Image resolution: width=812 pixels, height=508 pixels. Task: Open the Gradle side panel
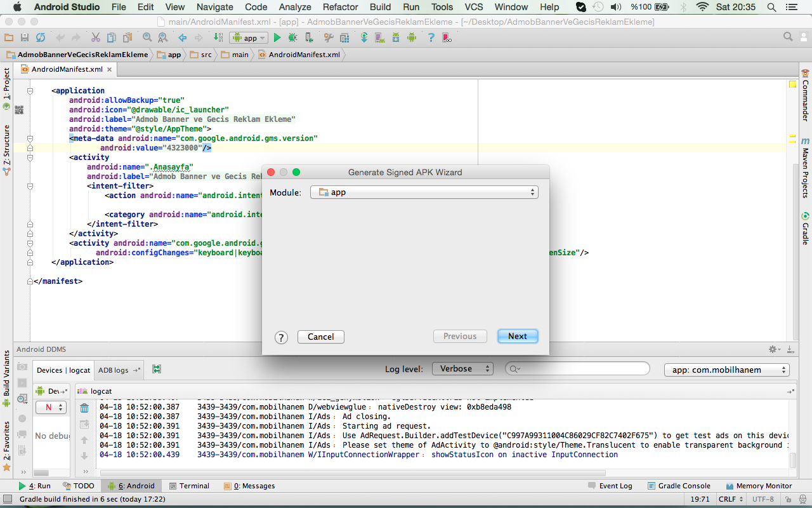point(805,229)
